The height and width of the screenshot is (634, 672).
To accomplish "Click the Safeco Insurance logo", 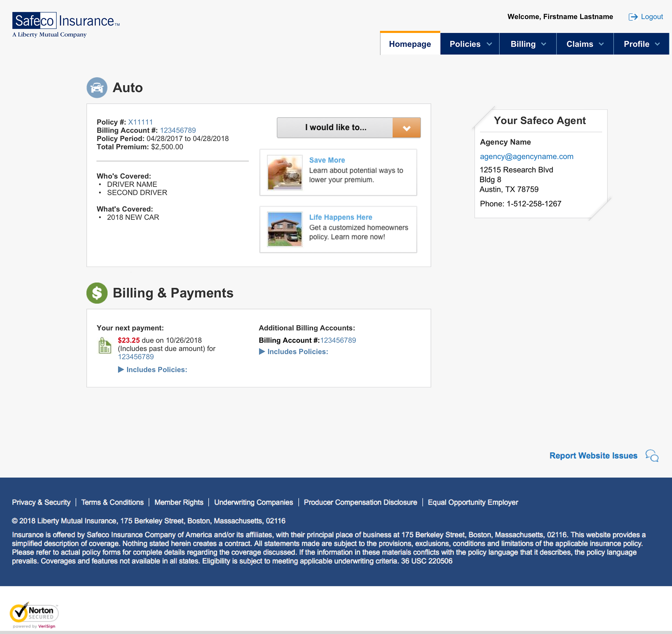I will (66, 24).
